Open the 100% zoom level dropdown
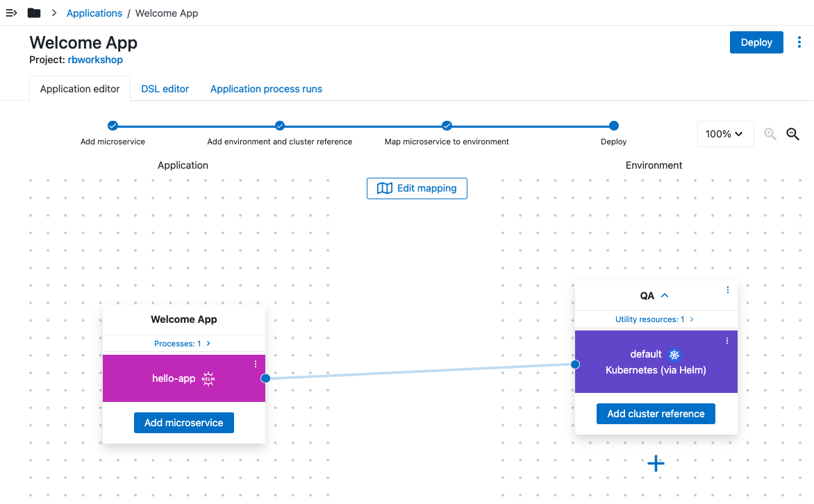The width and height of the screenshot is (814, 504). pyautogui.click(x=725, y=134)
